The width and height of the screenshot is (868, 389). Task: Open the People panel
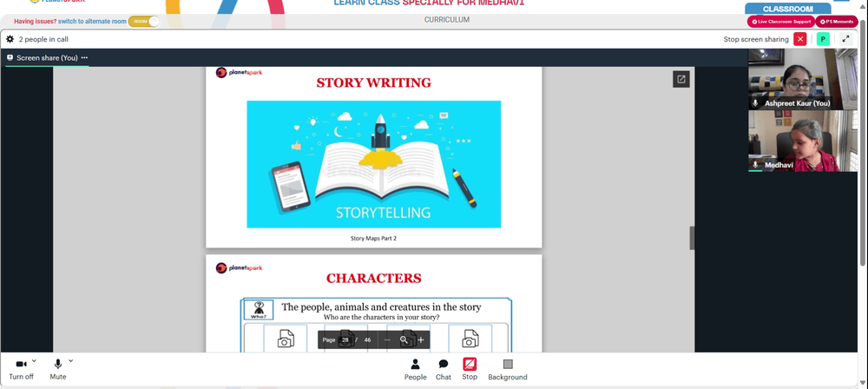point(415,369)
